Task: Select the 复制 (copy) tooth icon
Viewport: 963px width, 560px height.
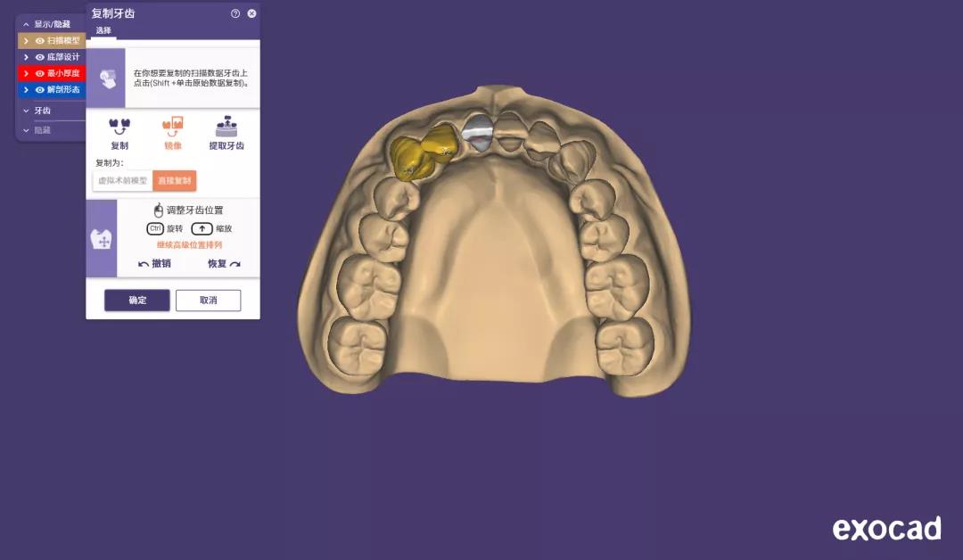Action: click(119, 128)
